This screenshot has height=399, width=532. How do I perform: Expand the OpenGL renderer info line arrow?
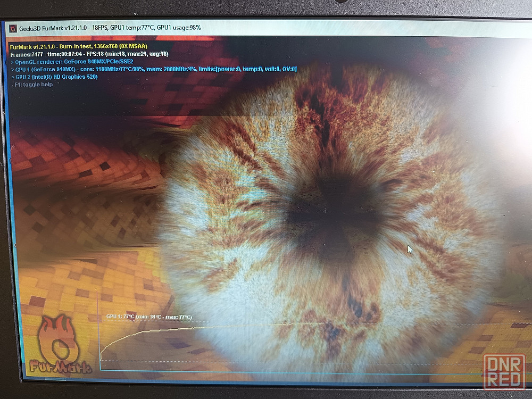[x=13, y=62]
